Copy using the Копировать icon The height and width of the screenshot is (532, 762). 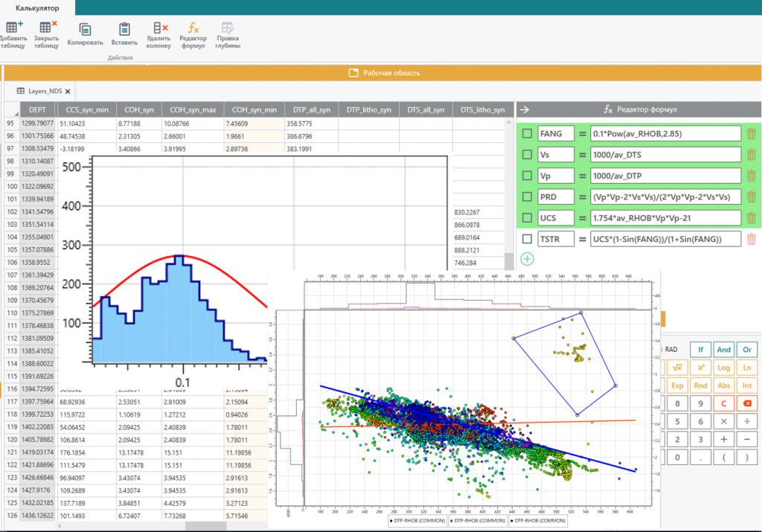pos(85,29)
